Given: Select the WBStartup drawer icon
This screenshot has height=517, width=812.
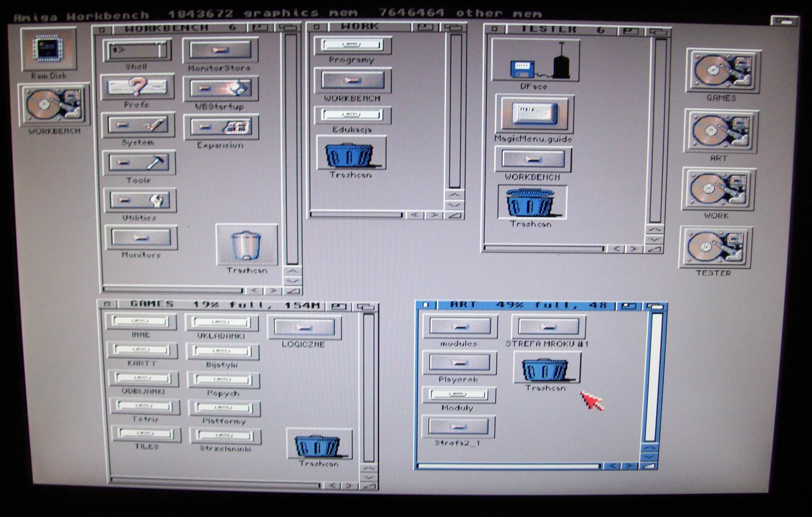Looking at the screenshot, I should pyautogui.click(x=220, y=89).
